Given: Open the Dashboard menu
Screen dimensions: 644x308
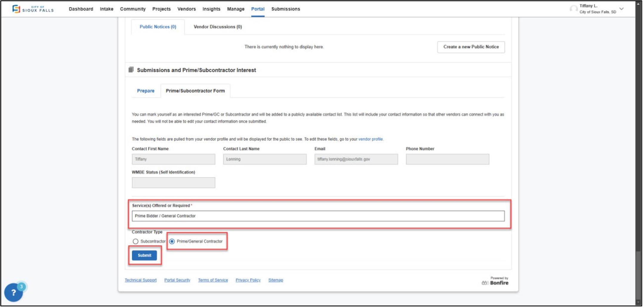Looking at the screenshot, I should (81, 9).
